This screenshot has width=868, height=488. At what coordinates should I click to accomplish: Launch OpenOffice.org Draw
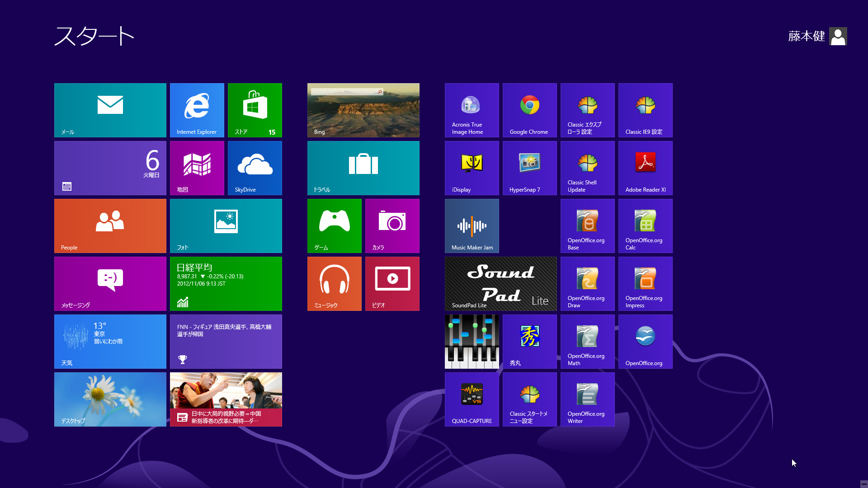(588, 284)
